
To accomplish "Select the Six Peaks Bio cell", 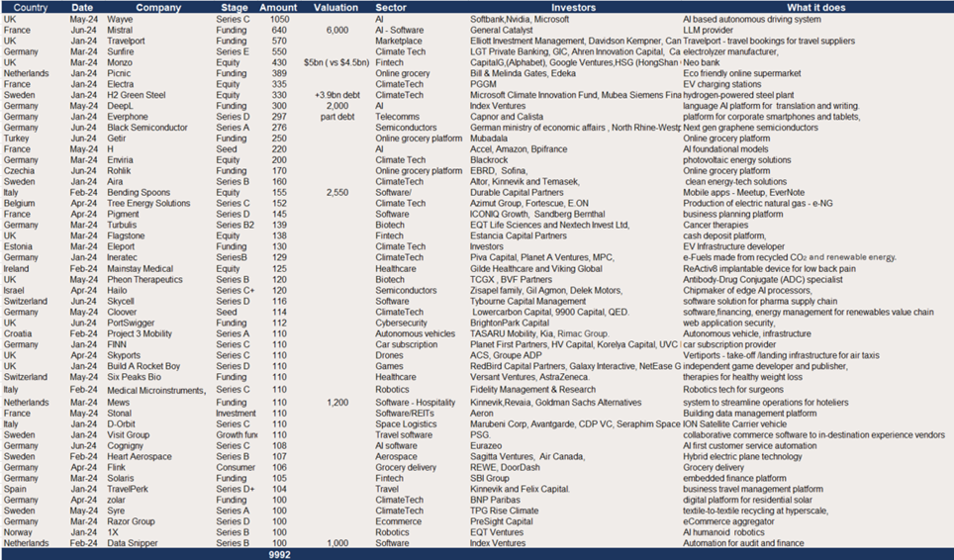I will (x=134, y=377).
